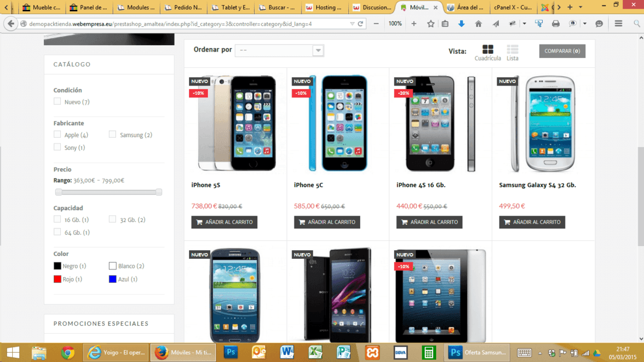Go to the browser home page icon

478,24
